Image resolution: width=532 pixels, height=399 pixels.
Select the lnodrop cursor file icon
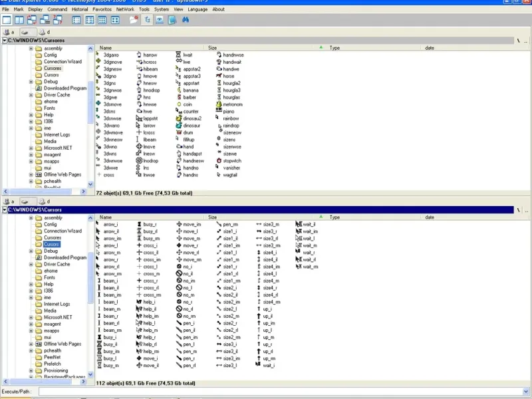pyautogui.click(x=139, y=161)
